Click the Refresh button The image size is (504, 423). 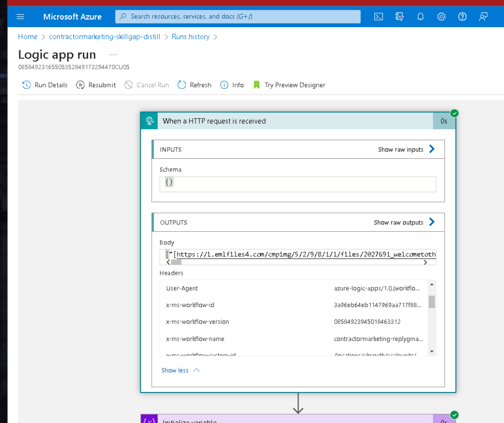195,85
